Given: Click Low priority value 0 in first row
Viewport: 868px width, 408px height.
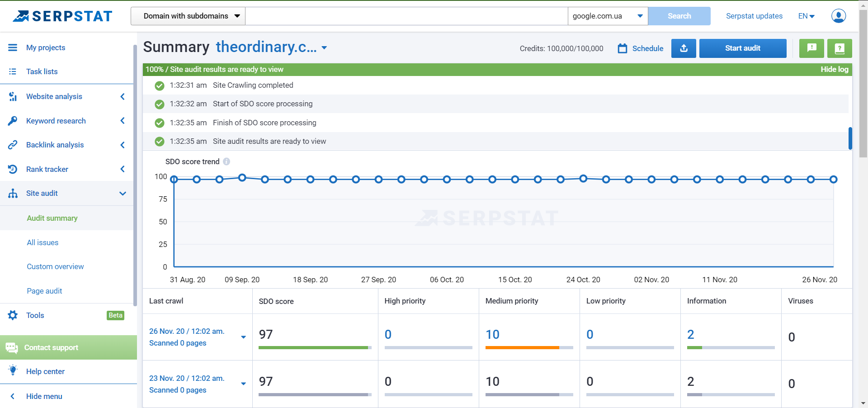Looking at the screenshot, I should tap(590, 335).
